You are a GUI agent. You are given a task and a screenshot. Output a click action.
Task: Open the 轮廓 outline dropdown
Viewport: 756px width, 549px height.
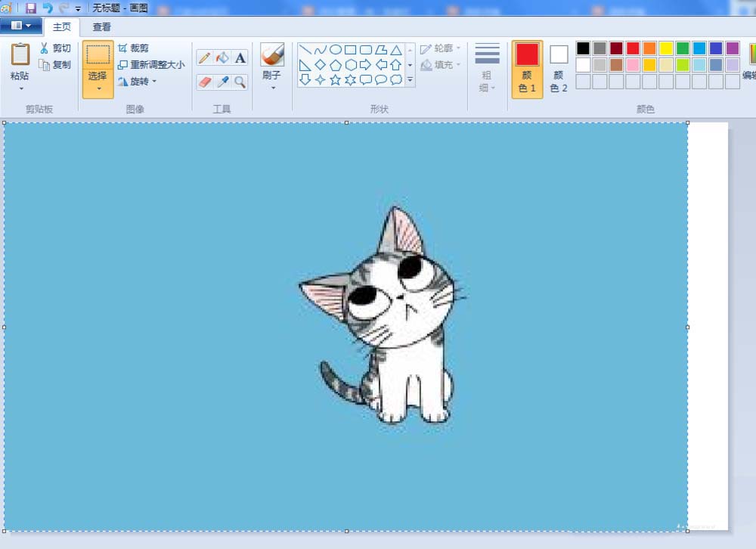[441, 48]
